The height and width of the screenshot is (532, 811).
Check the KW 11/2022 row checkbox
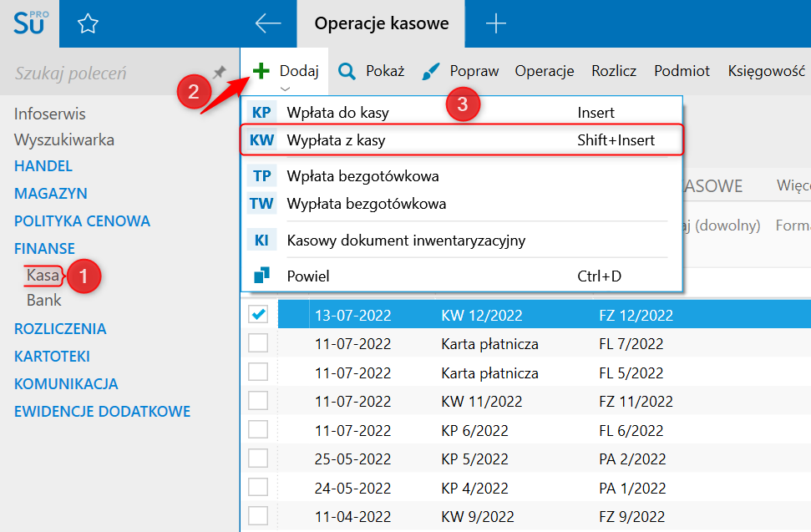click(x=259, y=402)
